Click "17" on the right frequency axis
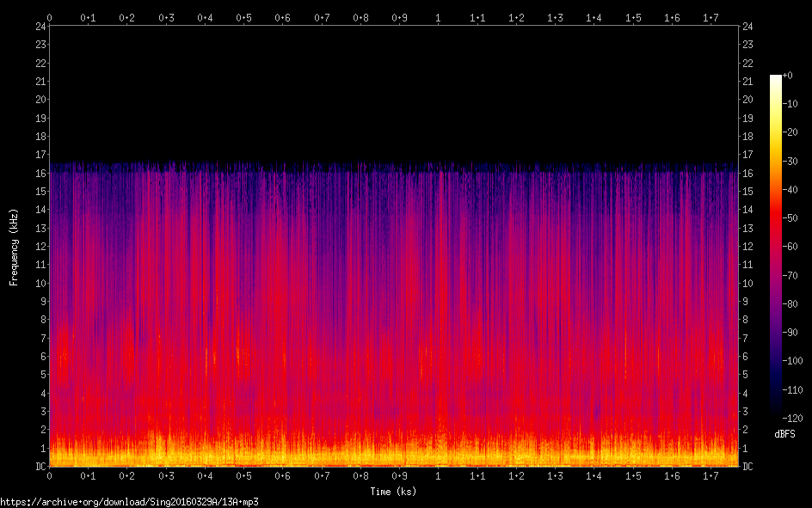 coord(747,155)
